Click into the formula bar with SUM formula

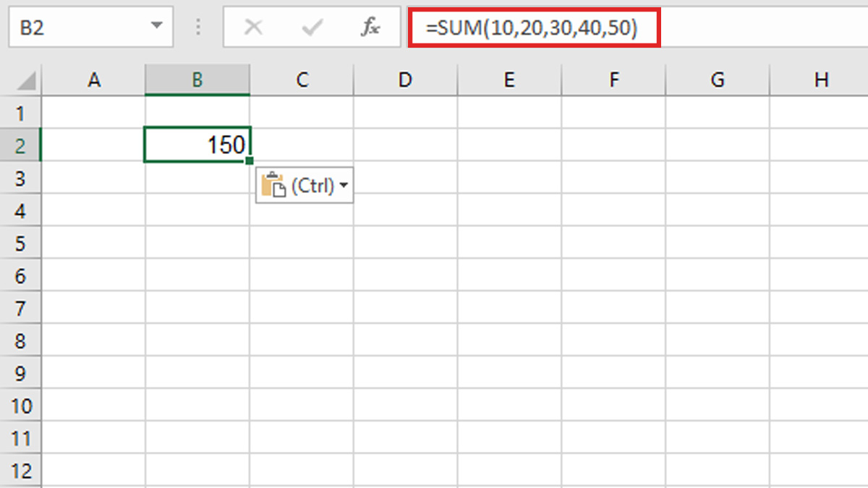(534, 27)
